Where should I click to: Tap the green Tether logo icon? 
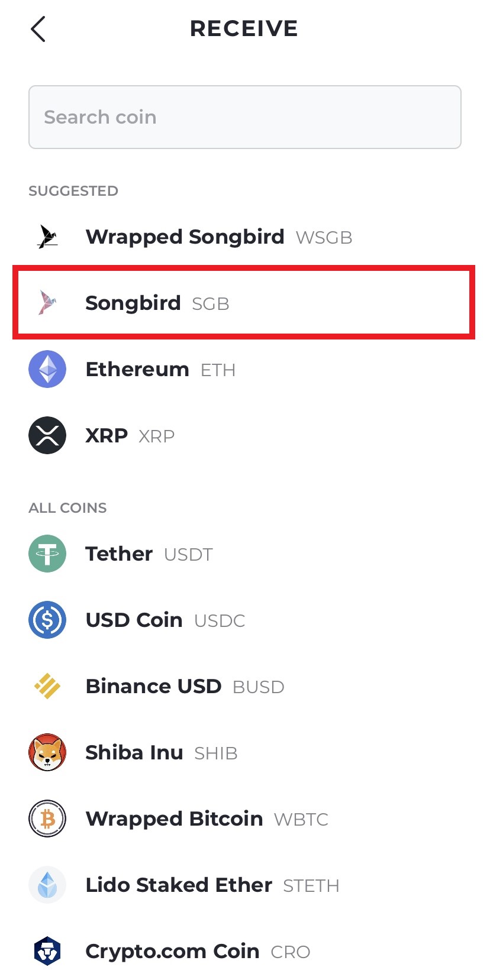[x=47, y=554]
